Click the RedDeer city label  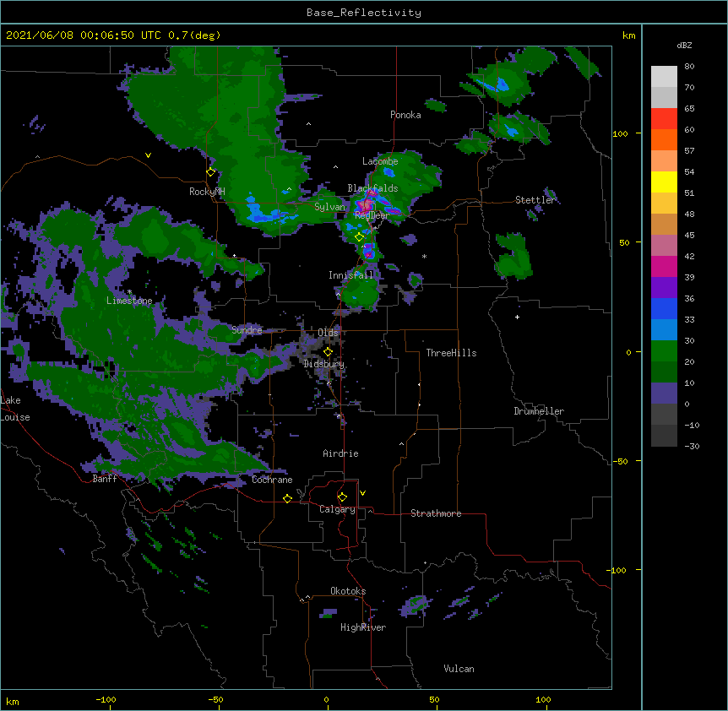(x=372, y=215)
